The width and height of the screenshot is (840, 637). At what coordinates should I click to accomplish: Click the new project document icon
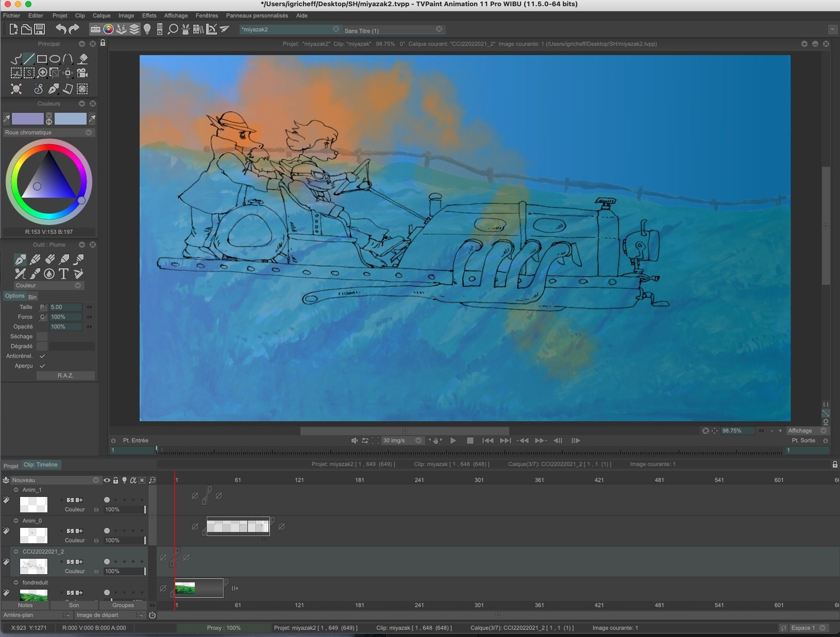pyautogui.click(x=14, y=29)
